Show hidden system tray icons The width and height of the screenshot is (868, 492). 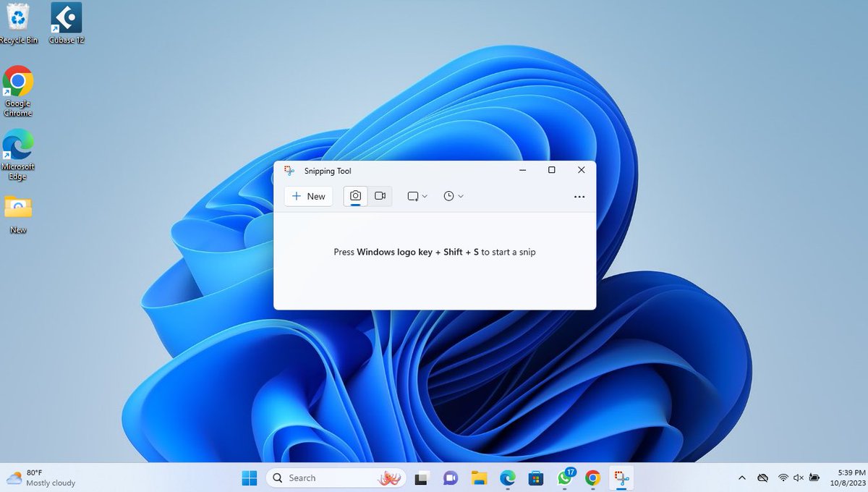741,478
